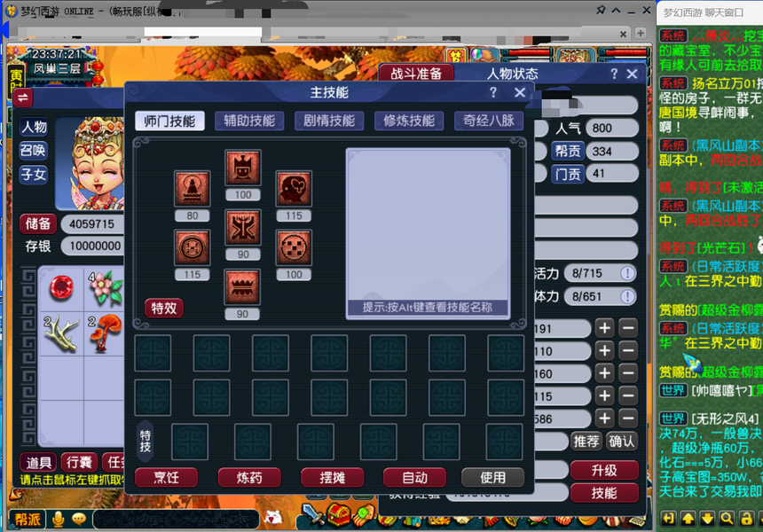Open help in the 人物状态 window
The width and height of the screenshot is (763, 532).
614,74
